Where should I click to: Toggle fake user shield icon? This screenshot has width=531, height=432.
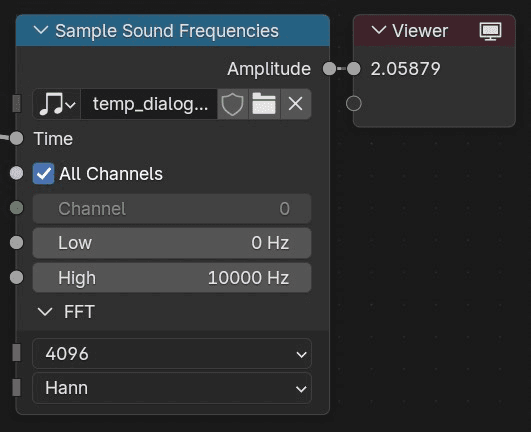233,104
